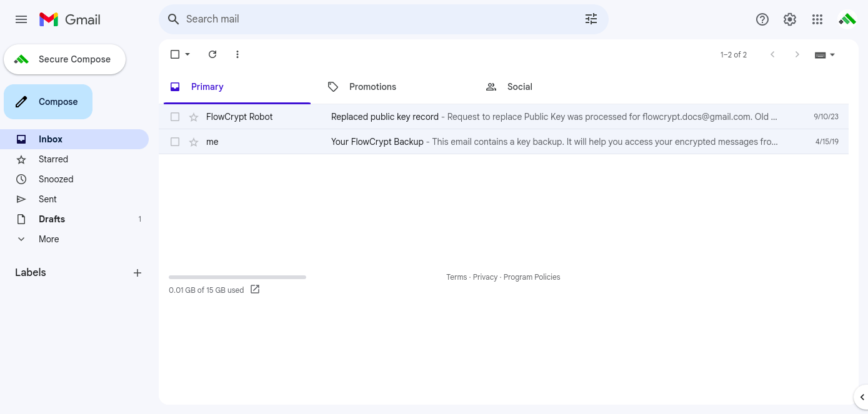868x414 pixels.
Task: Open the Terms link
Action: (x=456, y=277)
